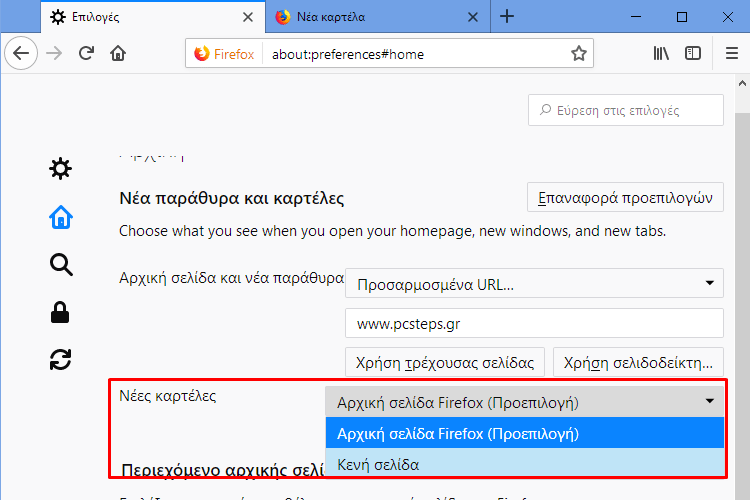750x500 pixels.
Task: Open the Search settings magnifier category
Action: coord(61,265)
